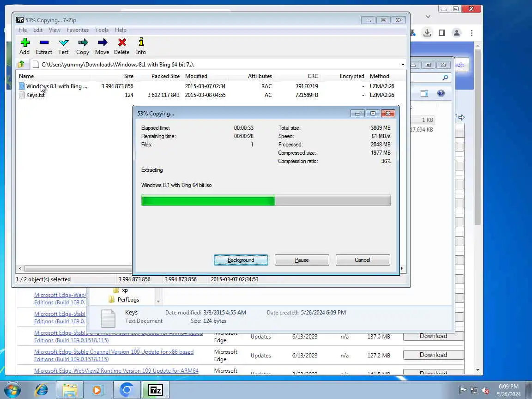This screenshot has width=532, height=399.
Task: Open the Edit menu in 7-Zip
Action: (38, 30)
